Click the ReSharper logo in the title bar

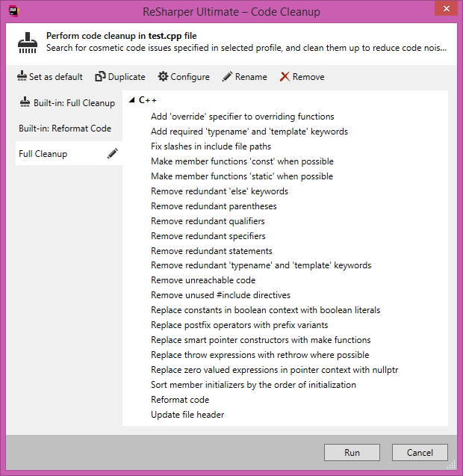(x=14, y=11)
